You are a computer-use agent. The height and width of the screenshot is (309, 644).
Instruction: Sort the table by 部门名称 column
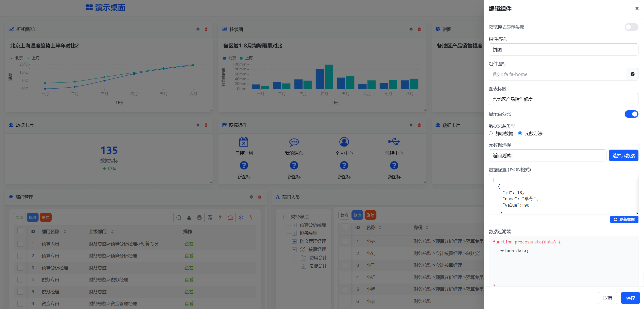tap(65, 232)
